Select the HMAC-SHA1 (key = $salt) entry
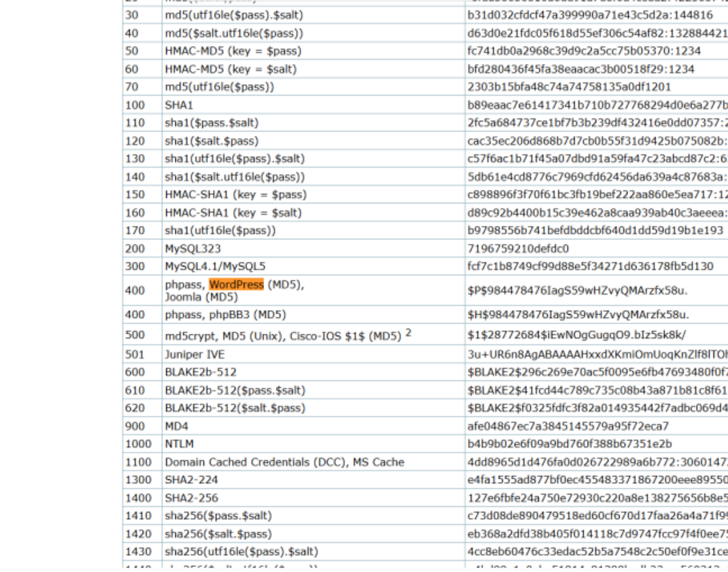Screen dimensions: 728x572 click(x=233, y=213)
